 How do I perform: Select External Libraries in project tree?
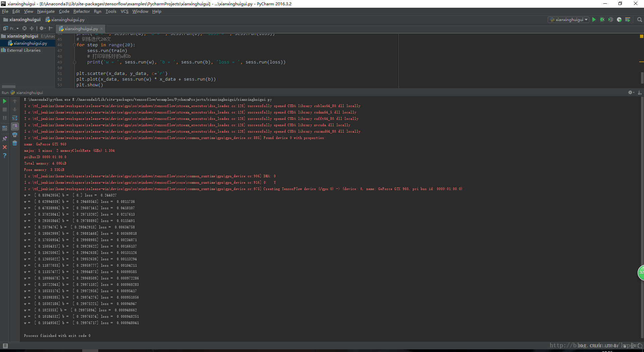[x=23, y=50]
